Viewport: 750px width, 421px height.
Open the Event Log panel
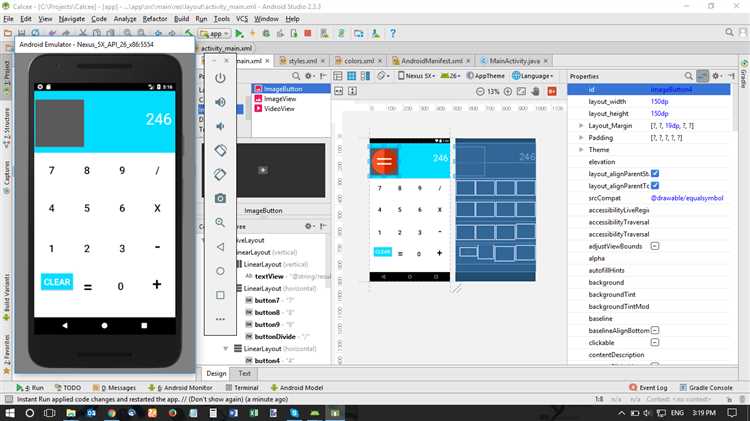click(x=652, y=387)
